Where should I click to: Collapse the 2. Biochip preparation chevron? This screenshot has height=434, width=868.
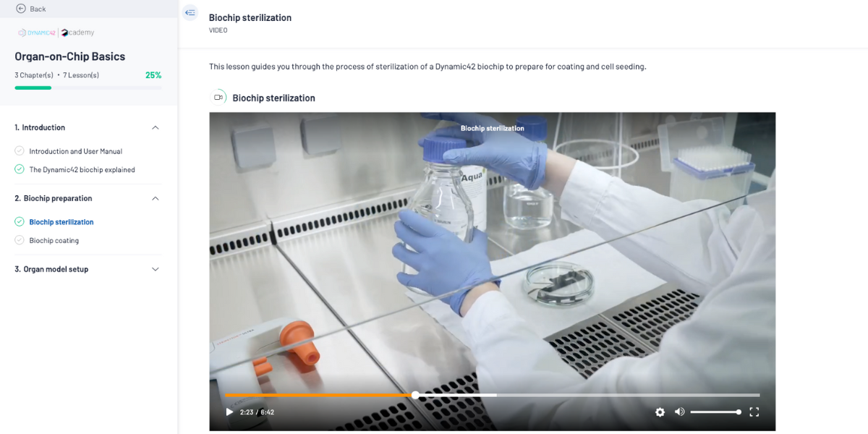coord(155,198)
